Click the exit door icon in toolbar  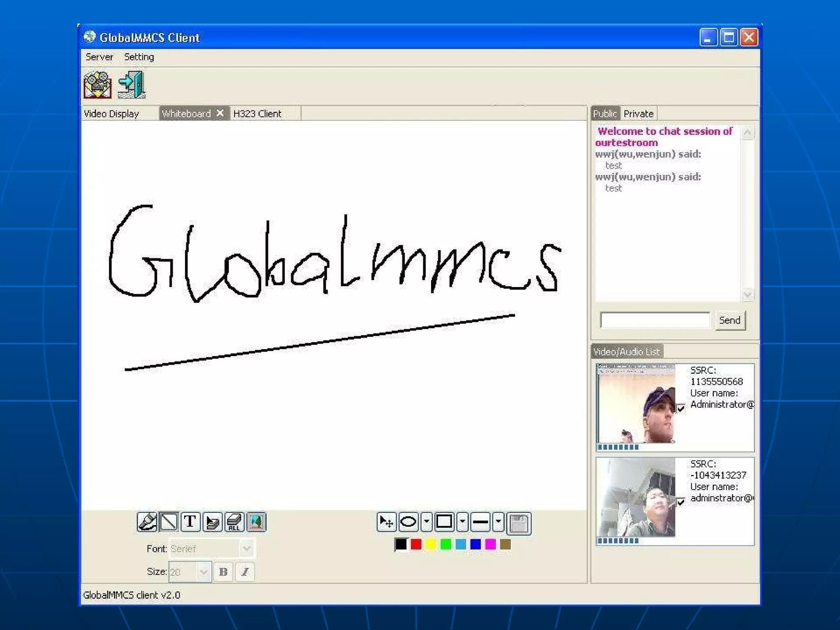point(132,84)
